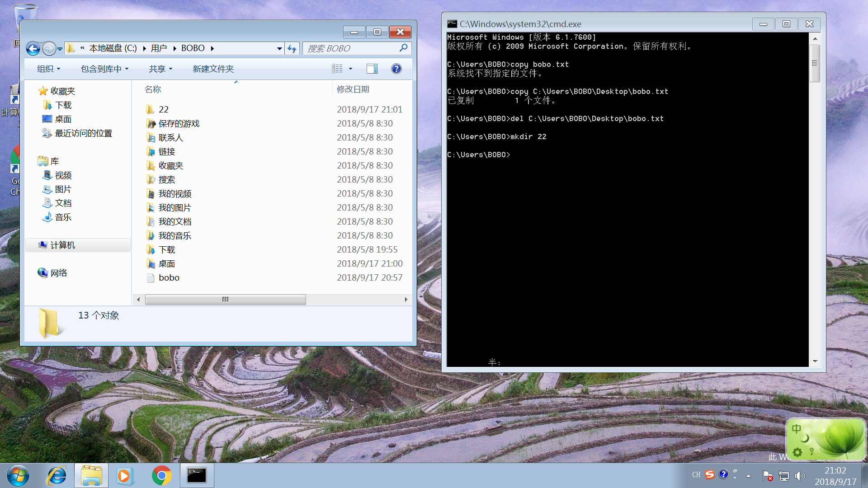Click the horizontal scrollbar thumb in file list
This screenshot has height=488, width=868.
pos(225,300)
